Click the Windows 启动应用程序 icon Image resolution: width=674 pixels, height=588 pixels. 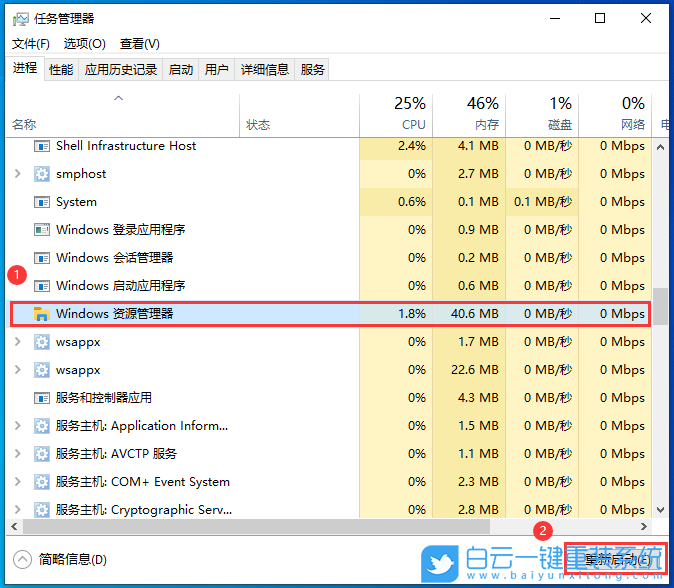(x=42, y=286)
